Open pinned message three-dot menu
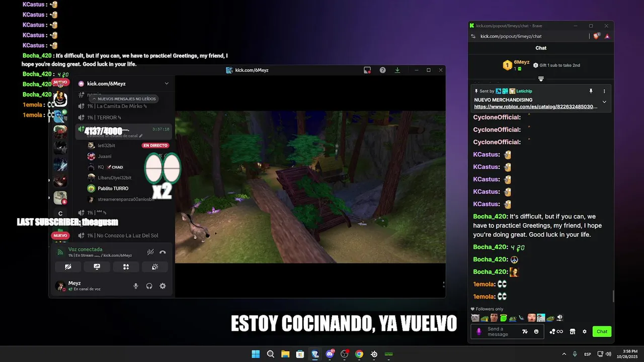 point(604,91)
